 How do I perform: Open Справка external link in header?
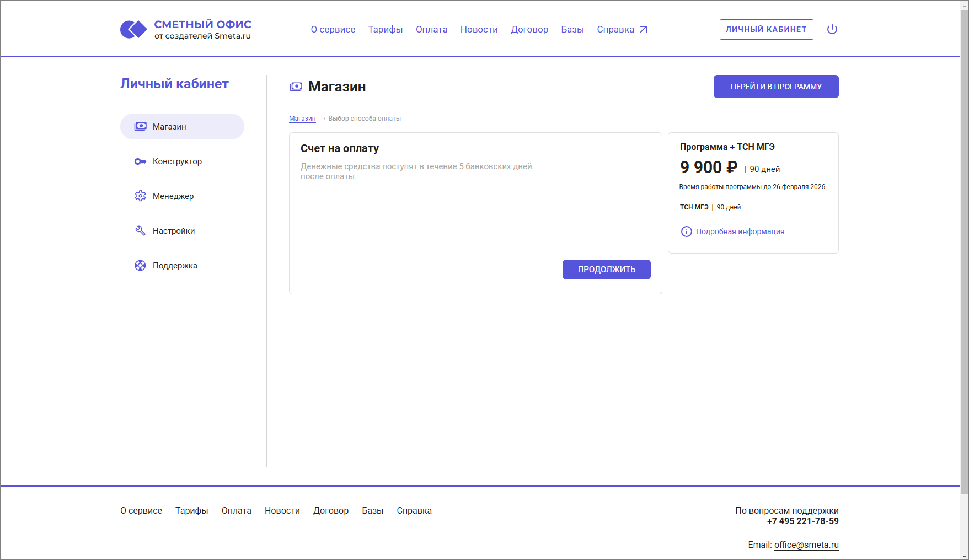[622, 30]
